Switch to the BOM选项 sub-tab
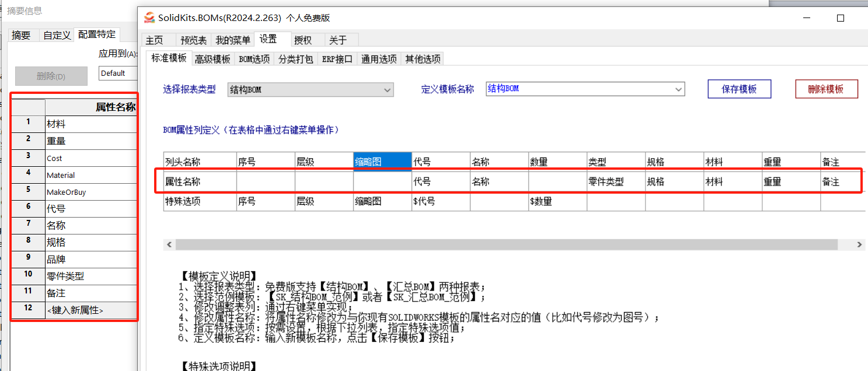 (x=253, y=58)
